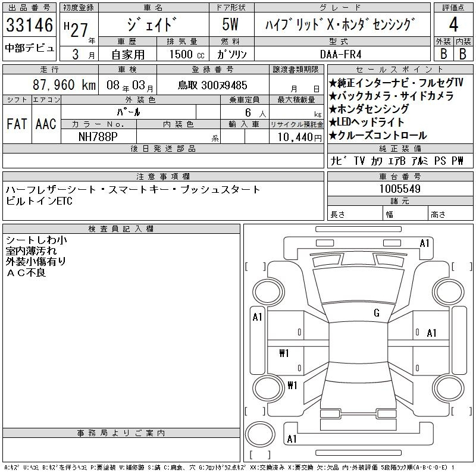Select the exterior color パール
Screen dimensions: 476x476
[x=129, y=112]
